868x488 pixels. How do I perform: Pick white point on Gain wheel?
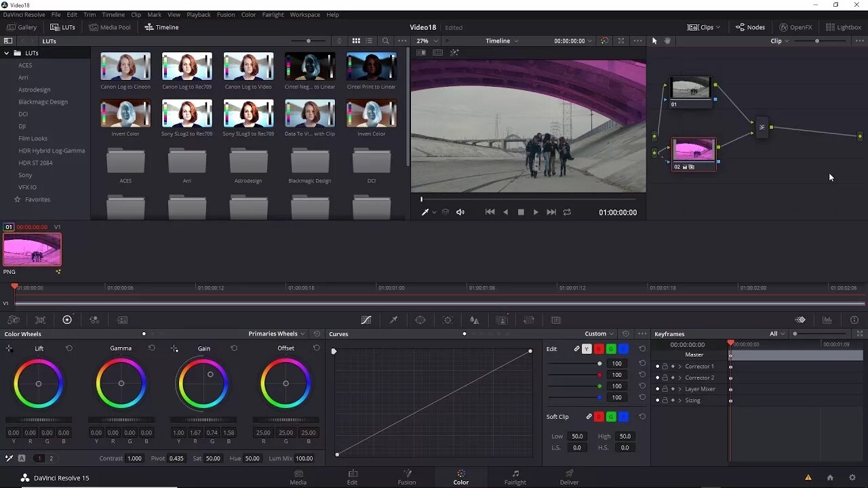[x=174, y=348]
